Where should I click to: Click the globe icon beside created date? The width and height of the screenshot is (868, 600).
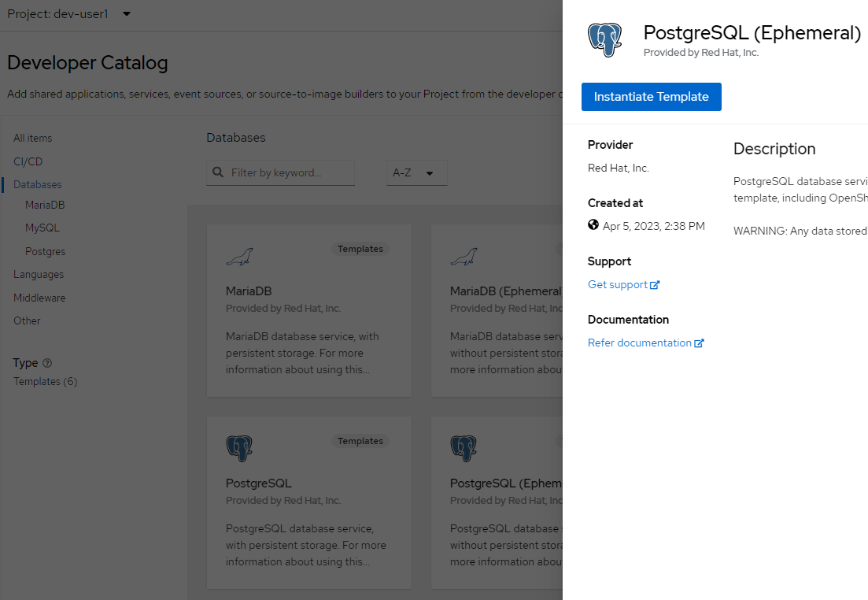(593, 224)
